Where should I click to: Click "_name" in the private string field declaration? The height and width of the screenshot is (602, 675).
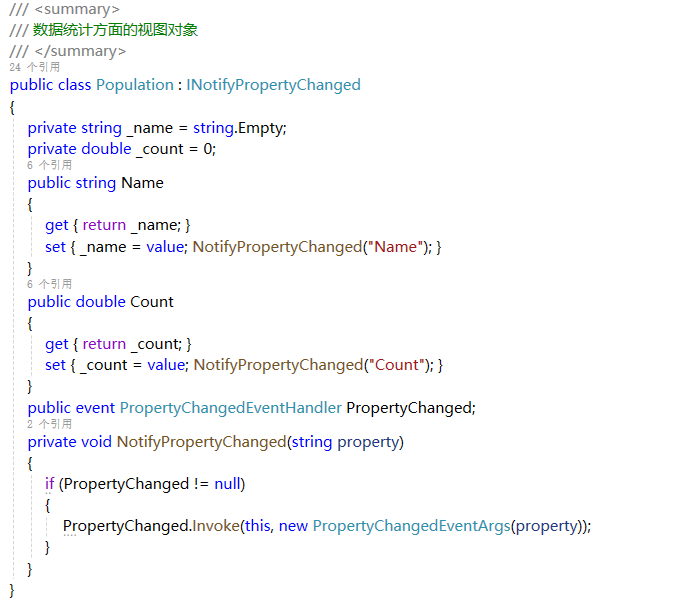tap(150, 128)
